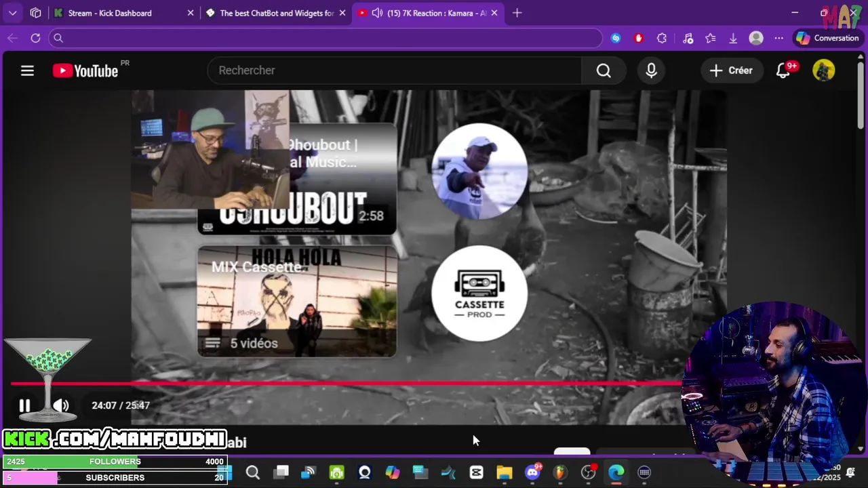The width and height of the screenshot is (868, 488).
Task: Click the Cassette Prod channel circle
Action: tap(479, 293)
